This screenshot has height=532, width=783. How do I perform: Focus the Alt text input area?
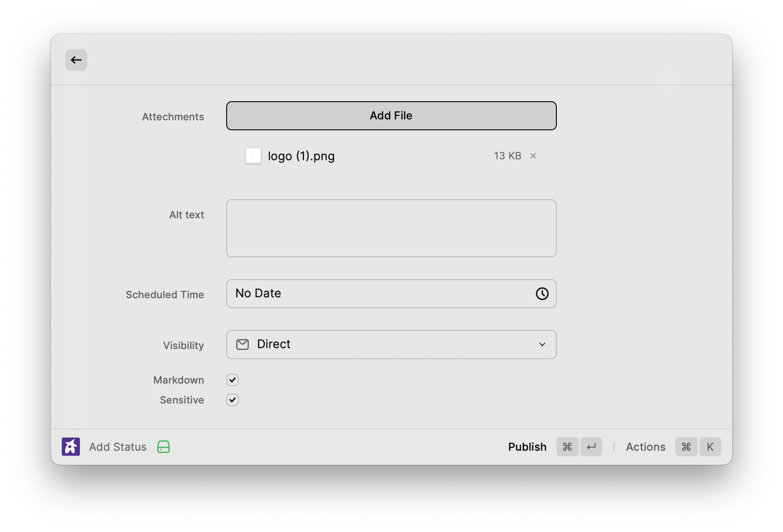click(391, 228)
